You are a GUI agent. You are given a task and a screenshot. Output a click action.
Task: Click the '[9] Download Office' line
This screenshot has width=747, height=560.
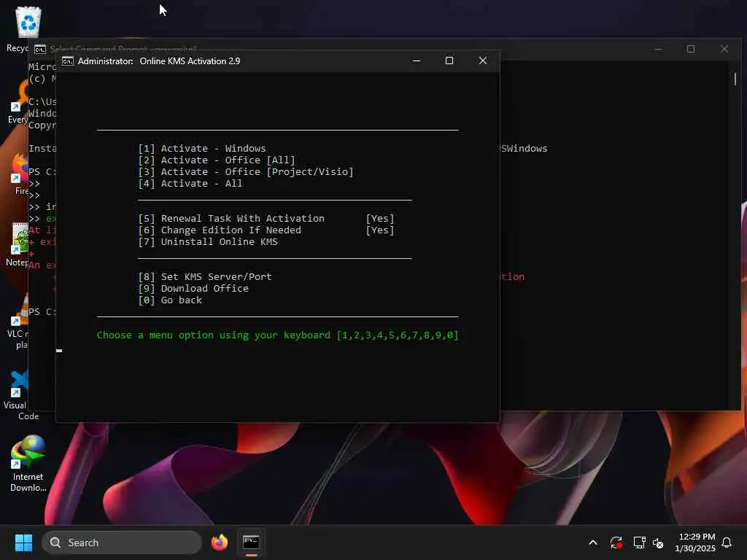193,289
